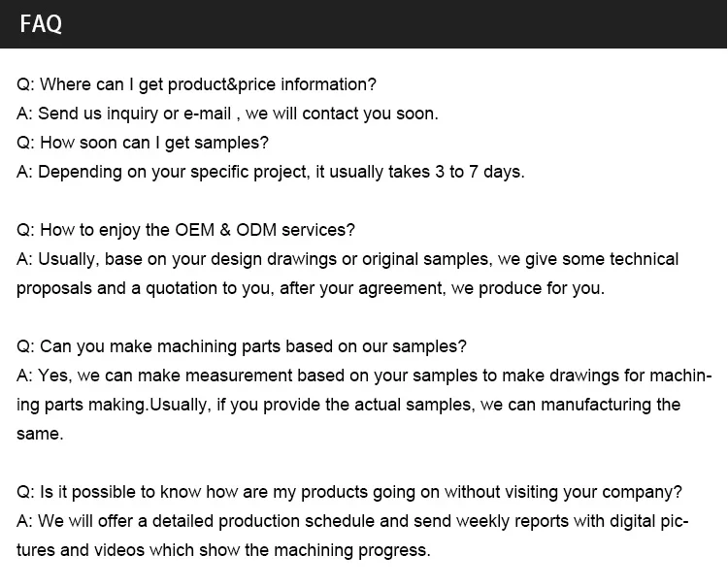Screen dimensions: 728x588
Task: Click the line starting "A: Usually, base on your design"
Action: 347,259
